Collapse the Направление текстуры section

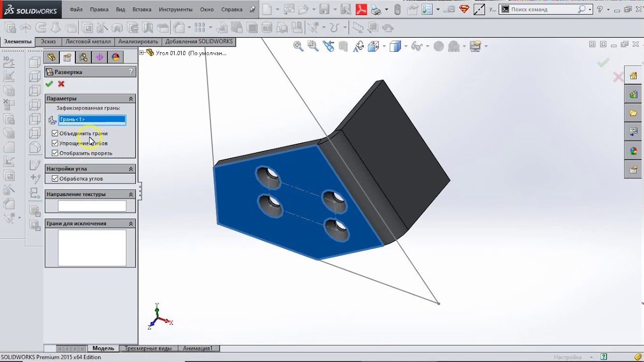coord(131,194)
